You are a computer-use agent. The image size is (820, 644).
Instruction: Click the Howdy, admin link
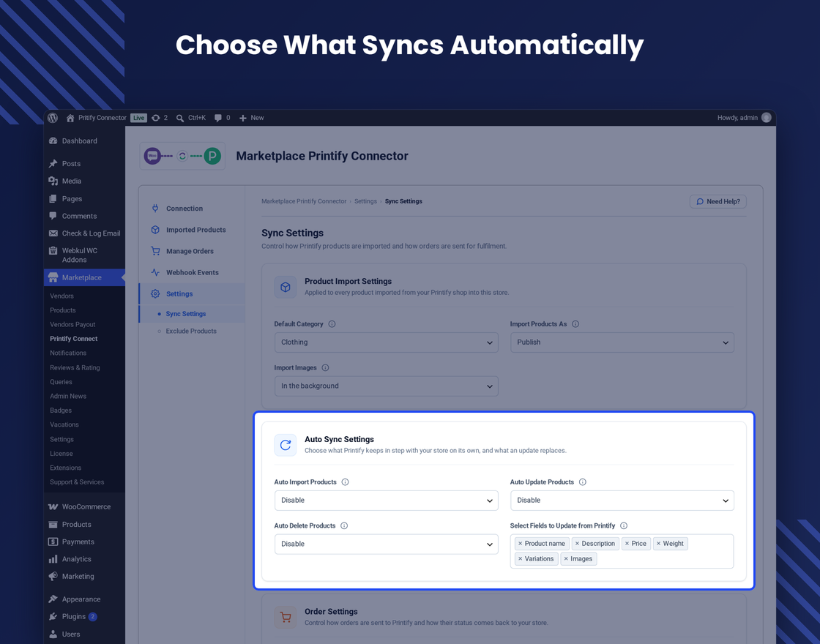coord(737,118)
